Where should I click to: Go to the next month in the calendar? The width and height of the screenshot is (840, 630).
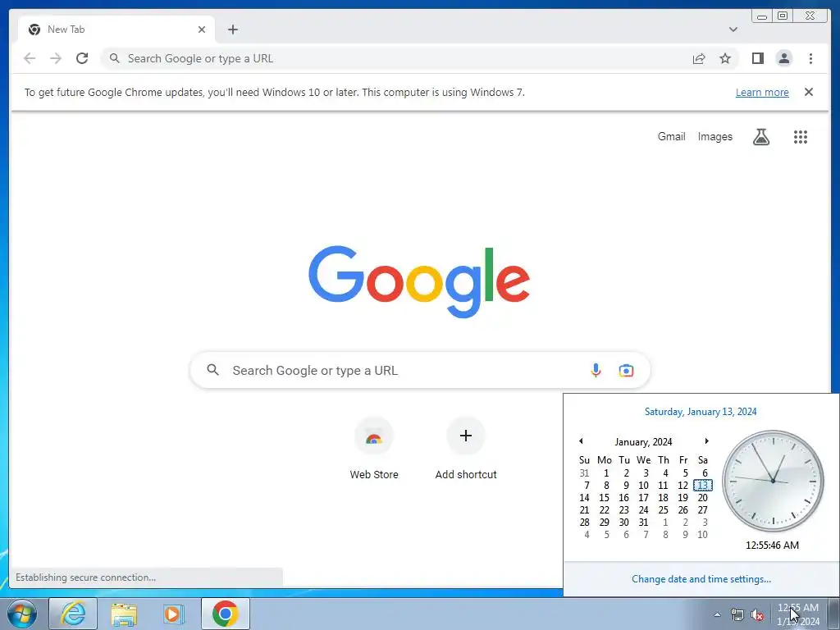706,441
